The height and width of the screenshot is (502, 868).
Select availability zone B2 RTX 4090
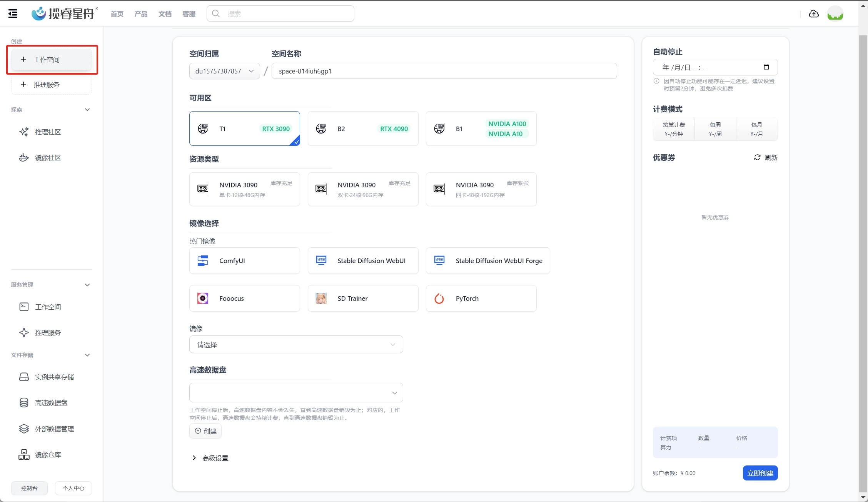coord(363,128)
